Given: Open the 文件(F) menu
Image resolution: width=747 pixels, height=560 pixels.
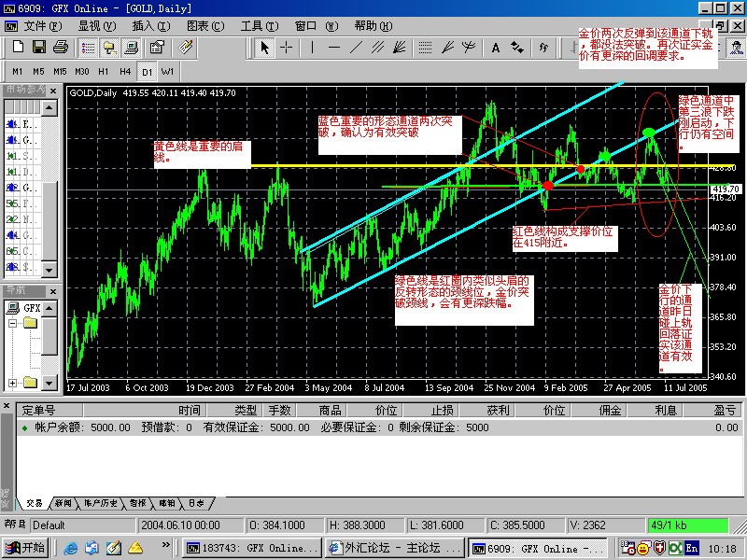Looking at the screenshot, I should (43, 26).
